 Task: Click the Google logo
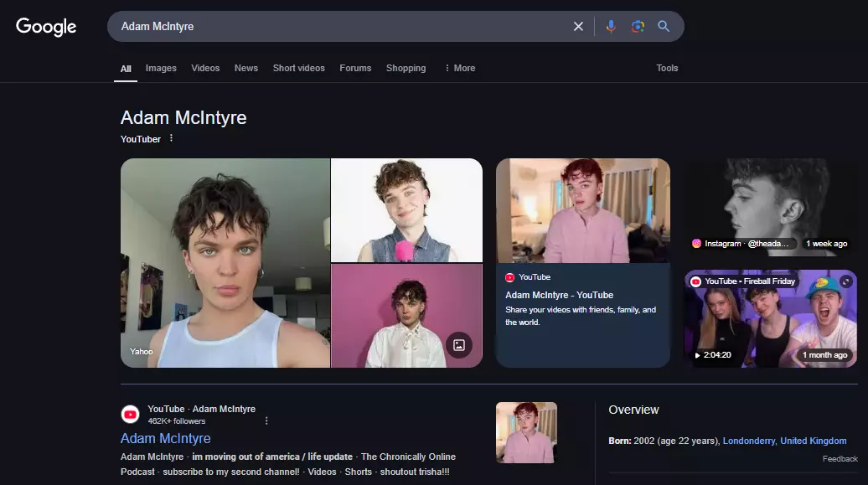[x=46, y=27]
